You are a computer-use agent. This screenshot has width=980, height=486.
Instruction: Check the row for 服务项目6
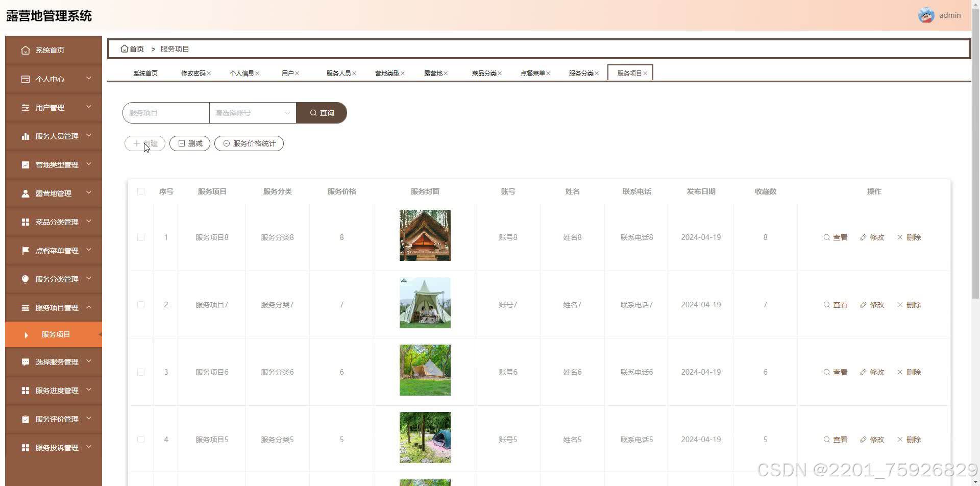pos(141,372)
